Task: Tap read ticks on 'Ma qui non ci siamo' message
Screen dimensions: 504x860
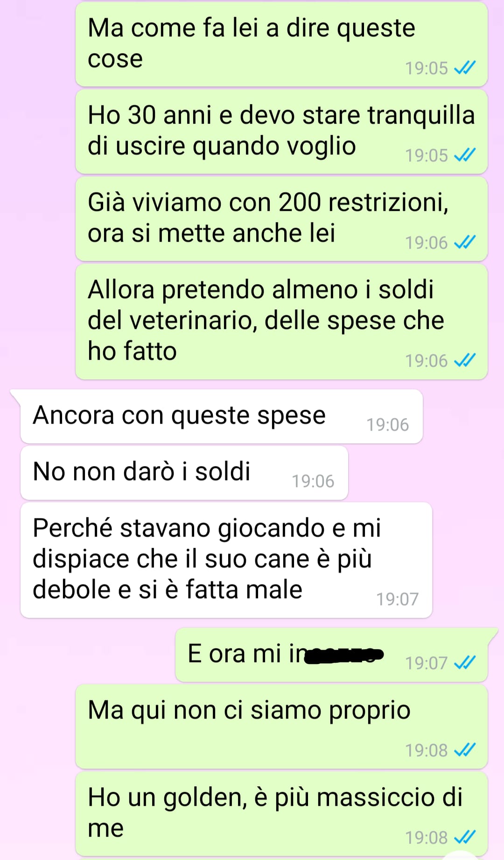Action: pos(465,750)
